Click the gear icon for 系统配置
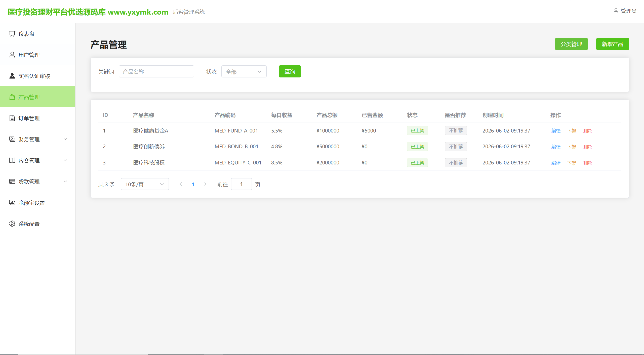This screenshot has width=644, height=355. [12, 224]
